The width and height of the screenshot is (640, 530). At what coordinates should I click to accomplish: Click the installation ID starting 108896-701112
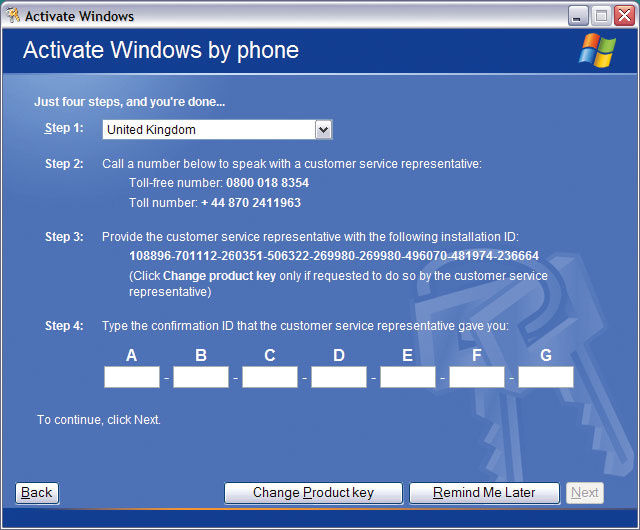334,256
